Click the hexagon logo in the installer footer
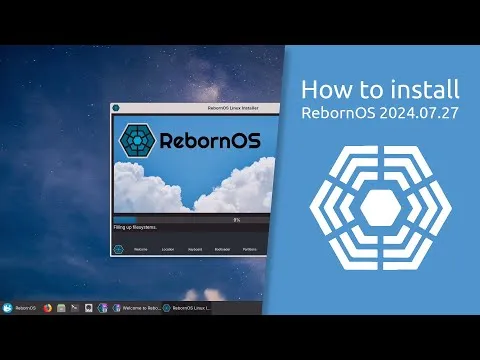Viewport: 480px width, 360px height. 118,249
